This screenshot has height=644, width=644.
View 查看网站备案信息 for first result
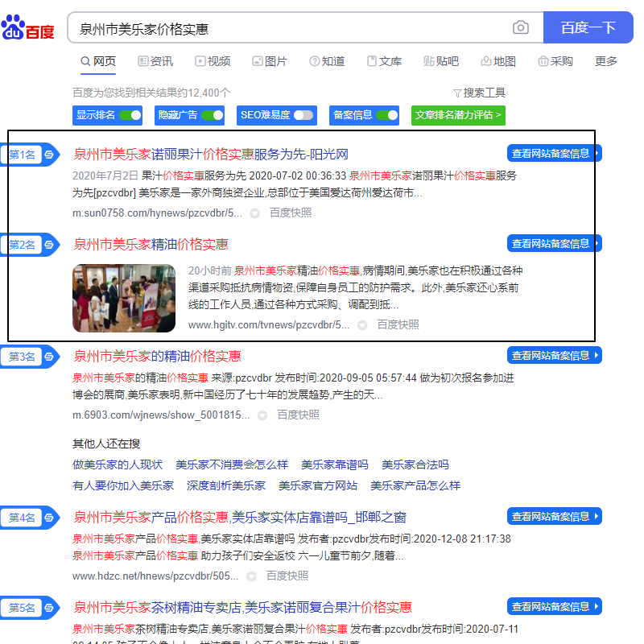point(554,153)
